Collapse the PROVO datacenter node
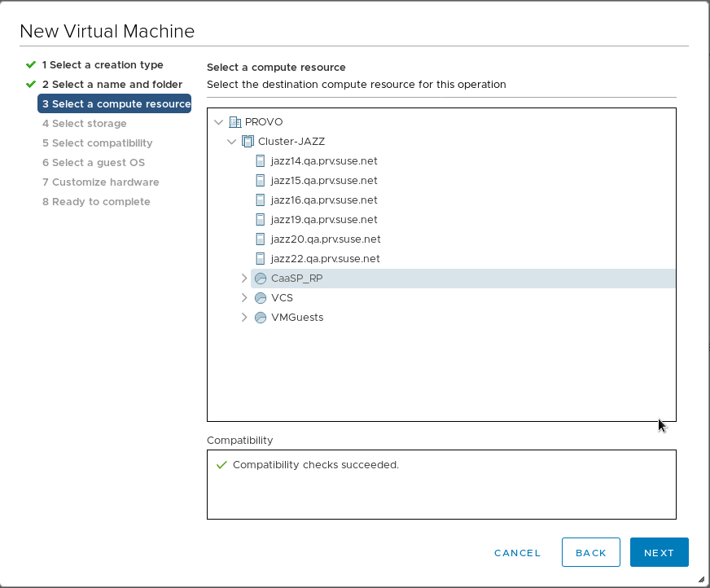 click(x=218, y=122)
